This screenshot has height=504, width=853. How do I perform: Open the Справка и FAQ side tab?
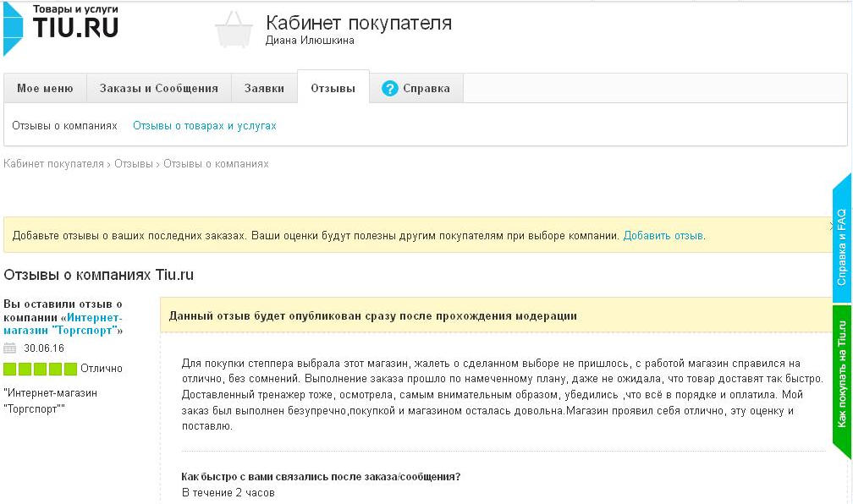pyautogui.click(x=841, y=239)
